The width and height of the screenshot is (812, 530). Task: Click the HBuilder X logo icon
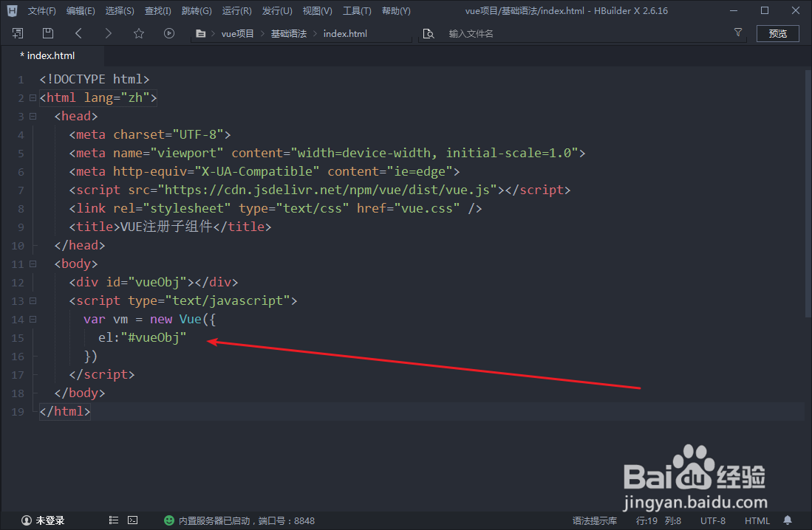(x=12, y=10)
